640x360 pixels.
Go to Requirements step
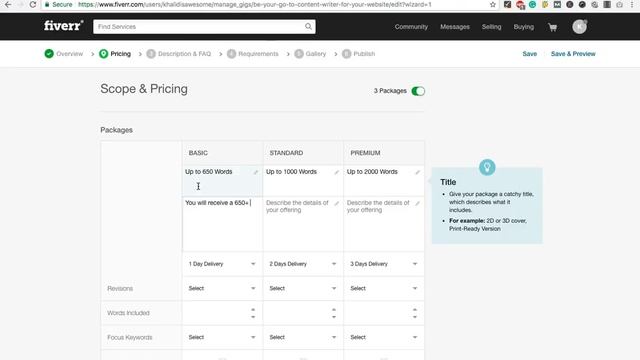258,54
